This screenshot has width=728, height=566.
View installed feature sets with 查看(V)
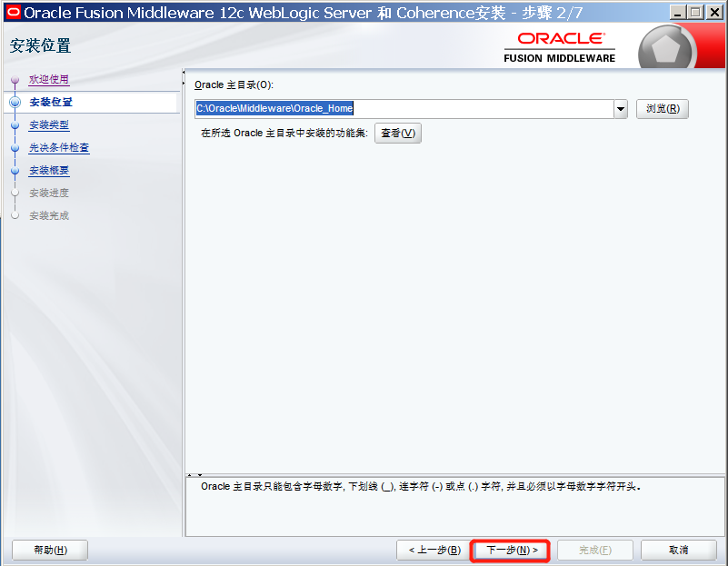398,134
